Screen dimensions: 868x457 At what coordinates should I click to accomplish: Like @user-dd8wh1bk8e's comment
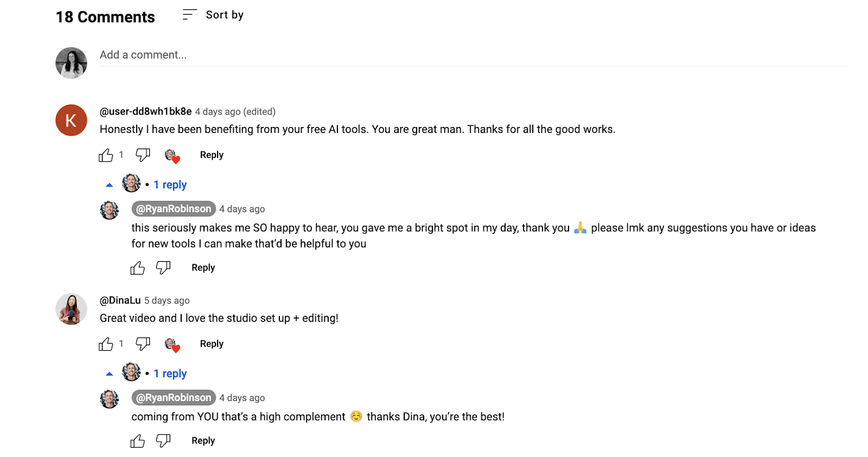point(105,155)
